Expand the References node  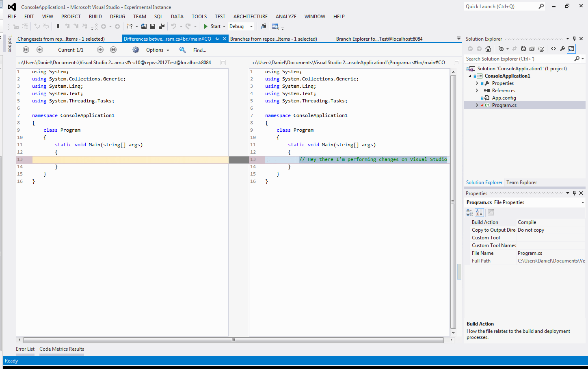[477, 91]
